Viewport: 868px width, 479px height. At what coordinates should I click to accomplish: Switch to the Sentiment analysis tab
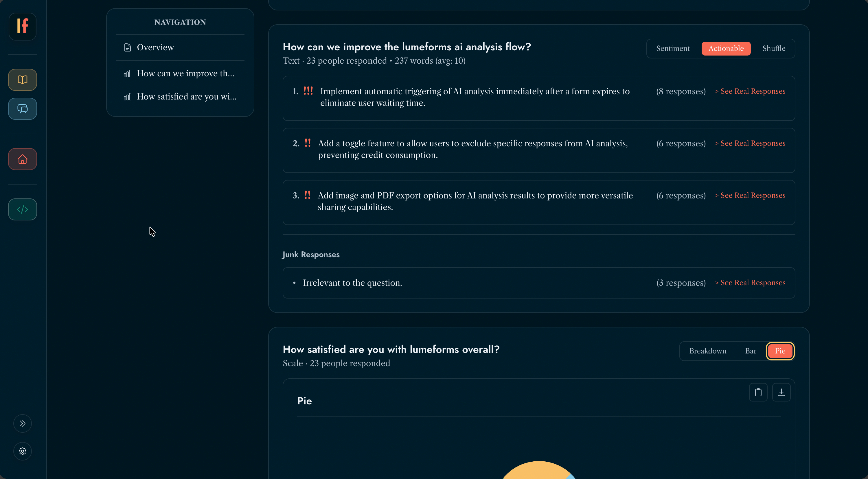point(673,48)
